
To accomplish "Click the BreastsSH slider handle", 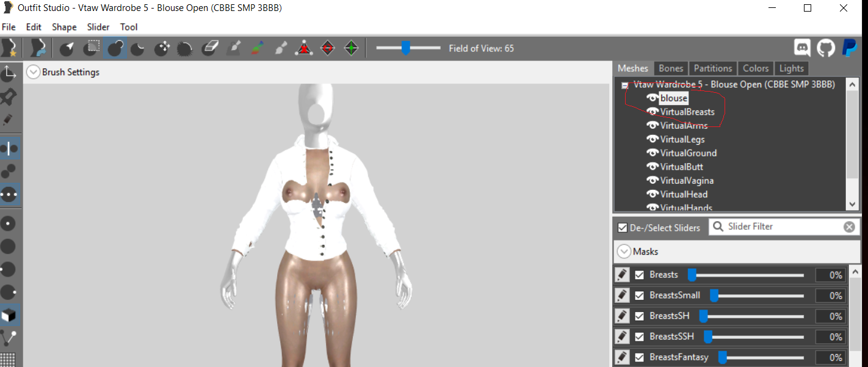I will (703, 316).
